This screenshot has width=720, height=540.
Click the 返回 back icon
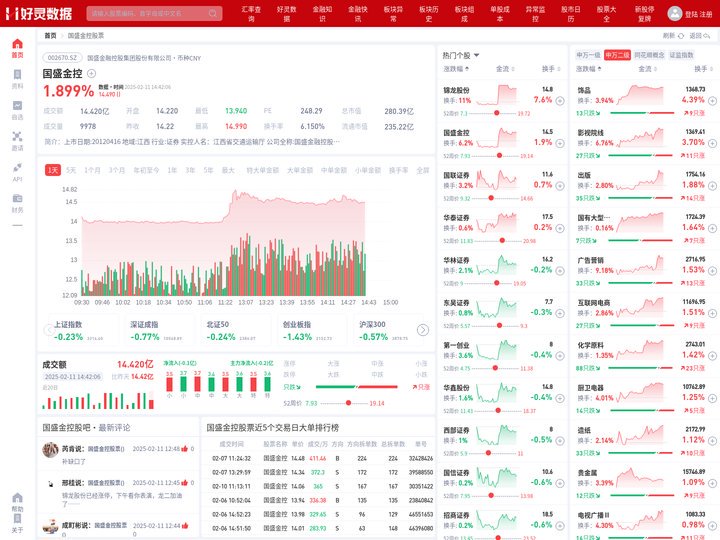tap(707, 35)
